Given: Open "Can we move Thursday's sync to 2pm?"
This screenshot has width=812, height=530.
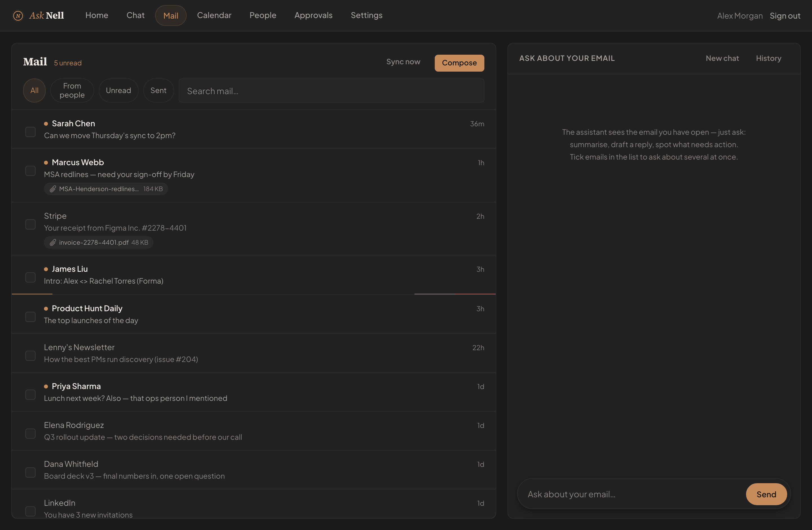Looking at the screenshot, I should [x=109, y=135].
